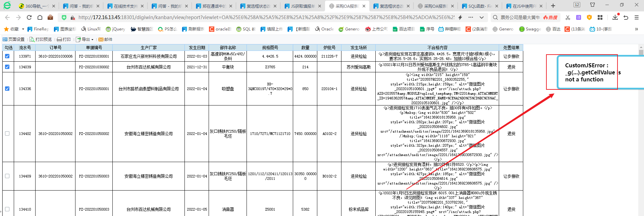Show the open tab counter list
The width and height of the screenshot is (644, 216).
[x=577, y=5]
